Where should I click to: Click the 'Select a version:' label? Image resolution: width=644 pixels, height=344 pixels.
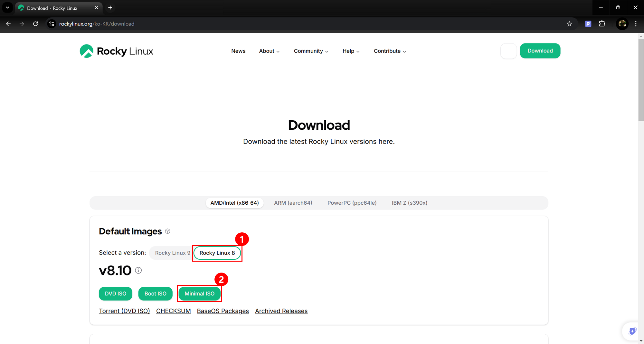122,253
